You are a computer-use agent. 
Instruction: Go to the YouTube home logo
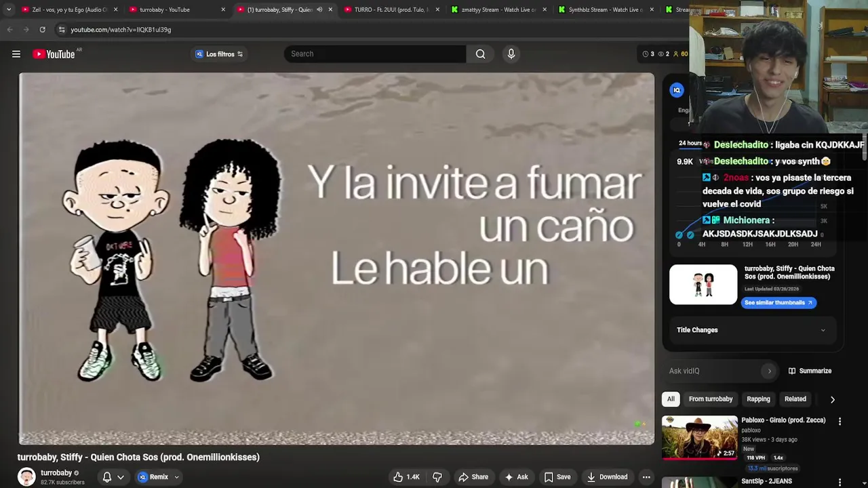(x=54, y=54)
